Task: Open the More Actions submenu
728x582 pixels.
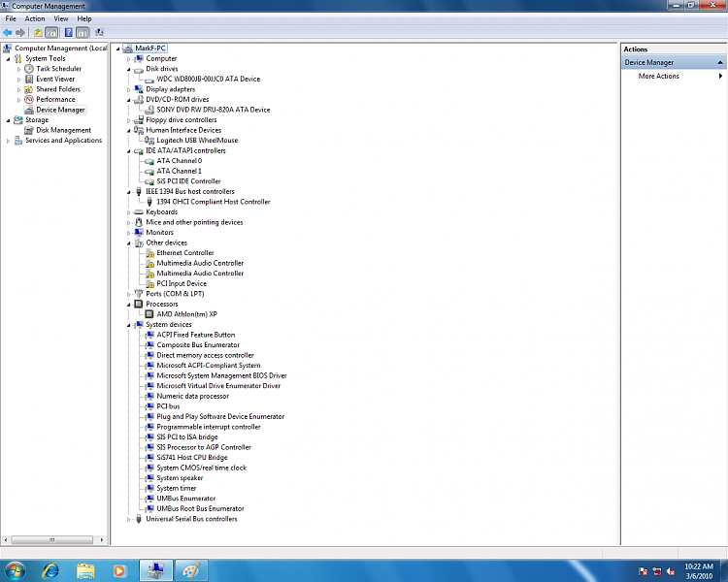Action: click(674, 76)
